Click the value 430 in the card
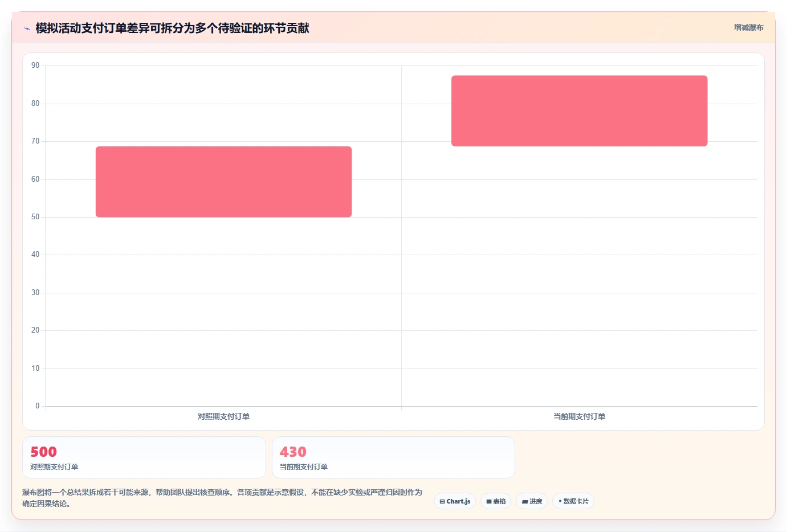Viewport: 787px width, 532px height. [293, 452]
